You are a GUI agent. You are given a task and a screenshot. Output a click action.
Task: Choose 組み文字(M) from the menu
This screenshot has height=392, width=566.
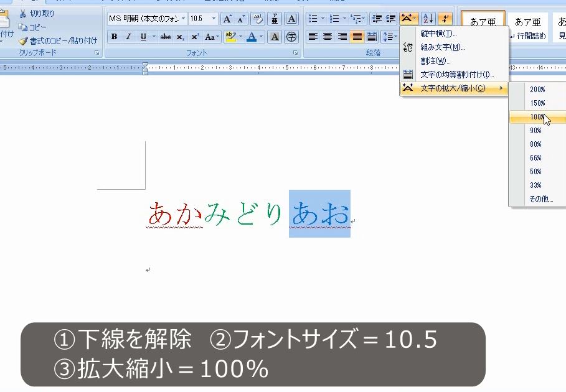coord(454,47)
